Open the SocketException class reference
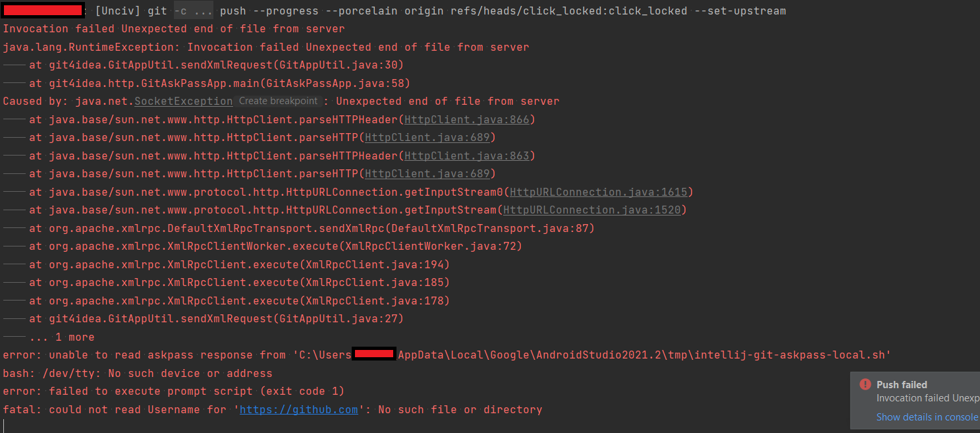The image size is (980, 433). tap(183, 100)
